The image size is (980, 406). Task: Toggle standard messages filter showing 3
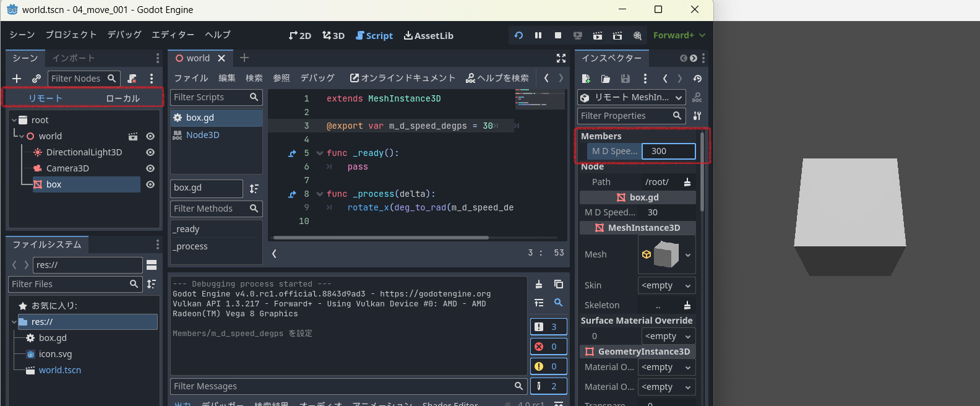[549, 327]
